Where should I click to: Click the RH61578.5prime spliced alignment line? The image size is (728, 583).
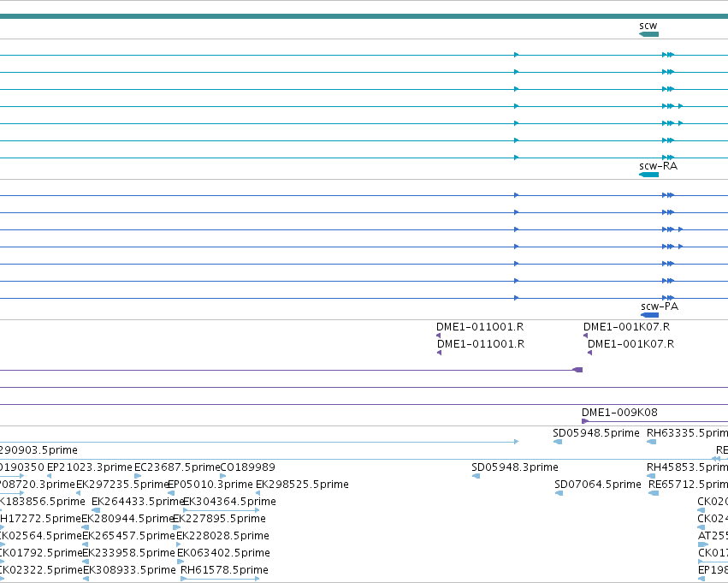pyautogui.click(x=220, y=579)
